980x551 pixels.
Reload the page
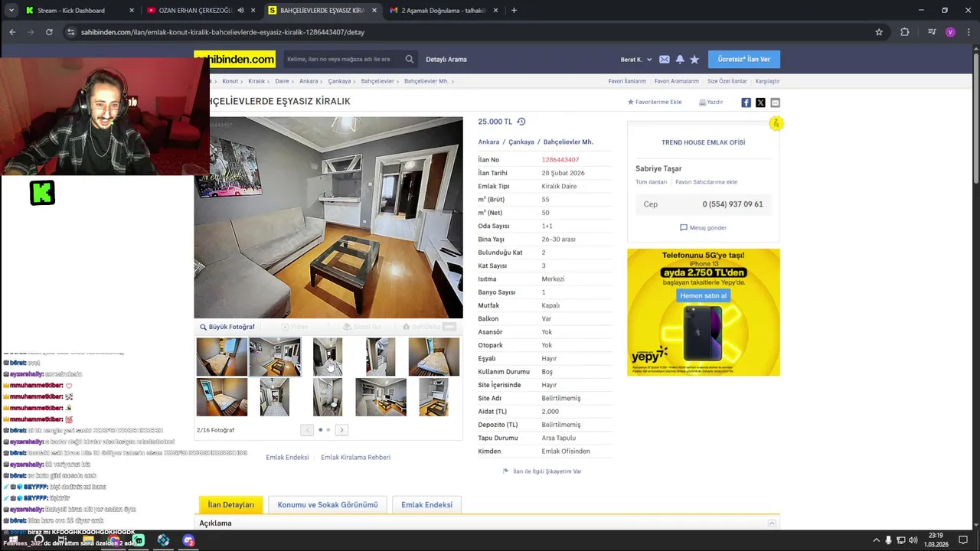coord(49,32)
